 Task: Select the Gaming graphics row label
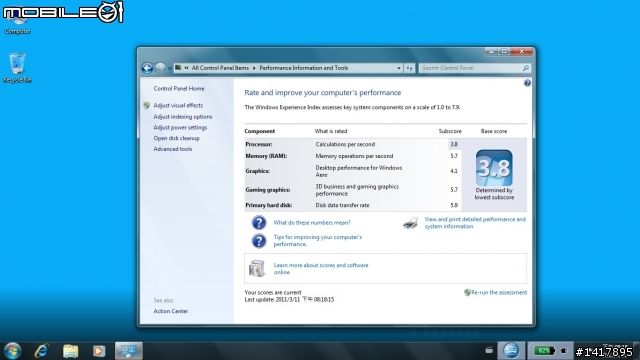tap(268, 190)
